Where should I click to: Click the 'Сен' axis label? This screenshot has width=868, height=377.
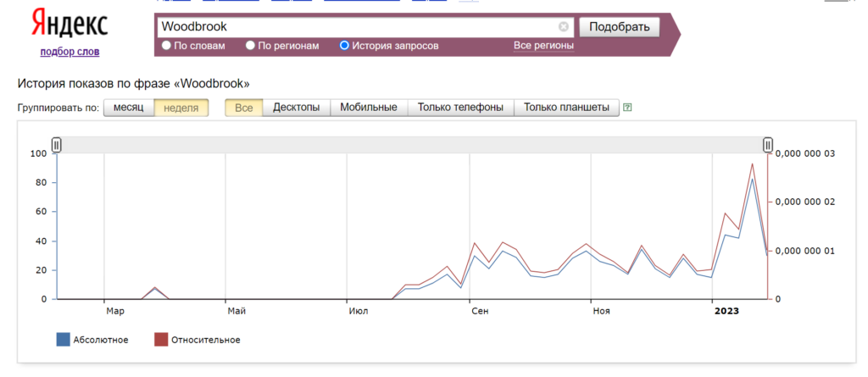480,312
